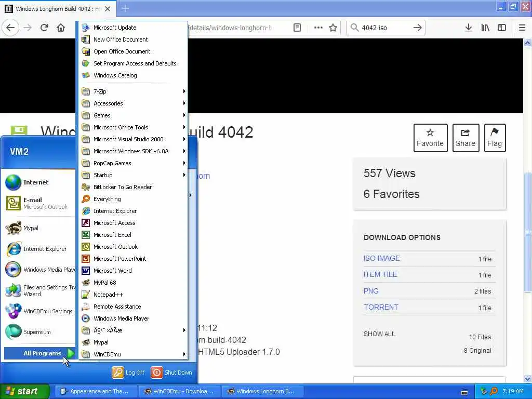Screen dimensions: 532x399
Task: Open a new browser tab with plus button
Action: (x=125, y=8)
